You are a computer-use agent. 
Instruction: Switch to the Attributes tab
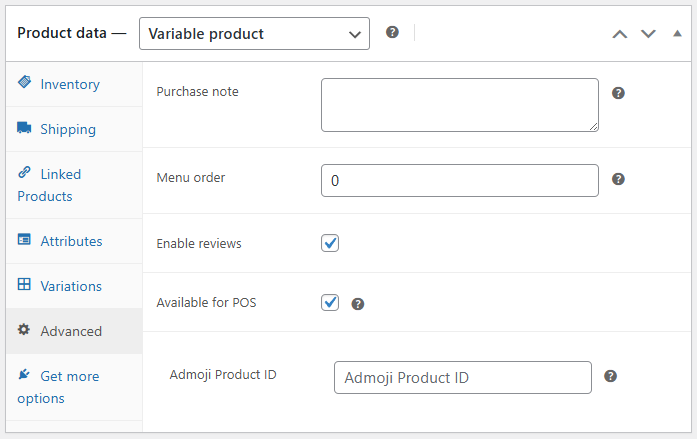74,241
